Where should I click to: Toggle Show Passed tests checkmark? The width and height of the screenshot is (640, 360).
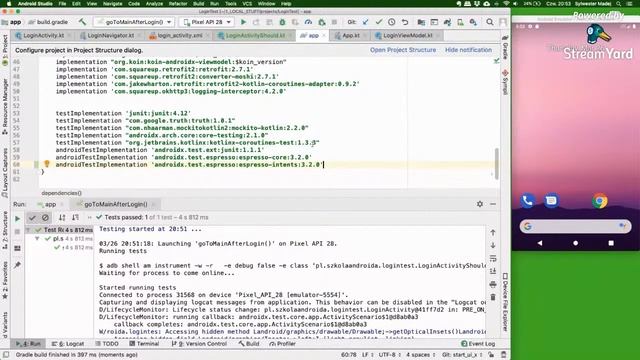[x=32, y=218]
